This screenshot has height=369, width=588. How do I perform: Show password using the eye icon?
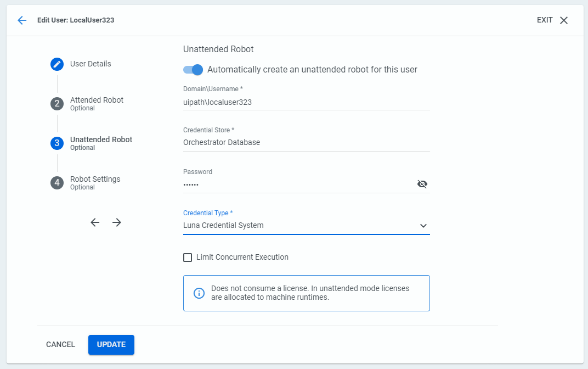point(422,184)
